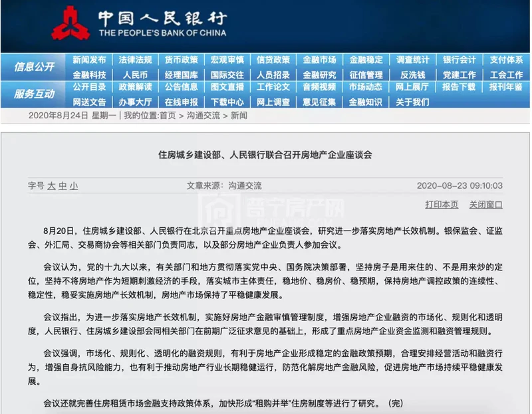Open 音频视频 media section
This screenshot has height=414, width=532.
319,87
